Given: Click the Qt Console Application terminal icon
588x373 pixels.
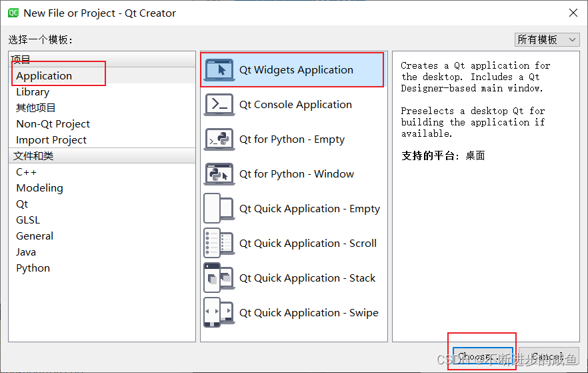Looking at the screenshot, I should [219, 105].
